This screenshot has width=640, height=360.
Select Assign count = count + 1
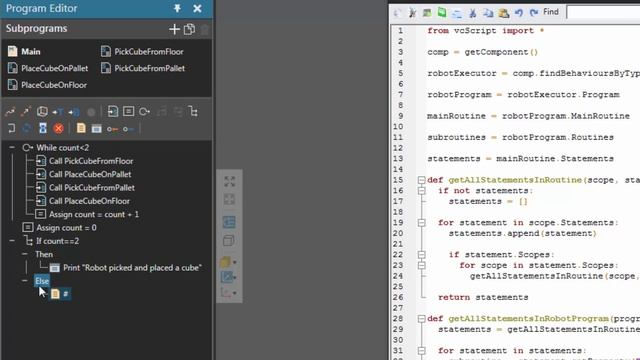pyautogui.click(x=87, y=214)
